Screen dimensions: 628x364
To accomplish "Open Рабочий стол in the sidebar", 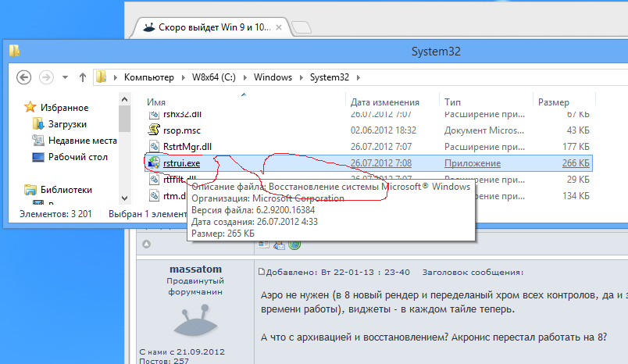I will (77, 157).
